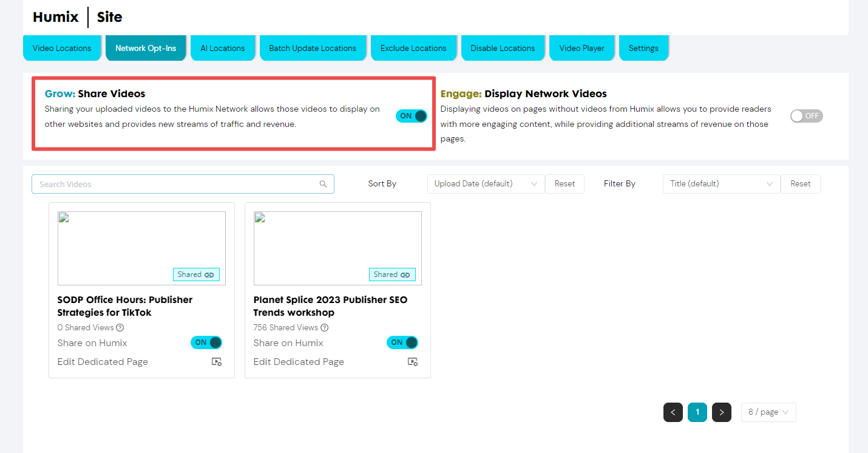Open SODP Office Hours: Publisher Strategies title

[125, 306]
